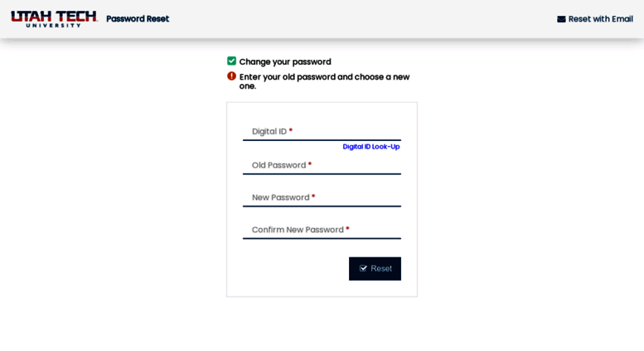Click the red asterisk next to Digital ID
This screenshot has height=351, width=644.
[x=291, y=130]
